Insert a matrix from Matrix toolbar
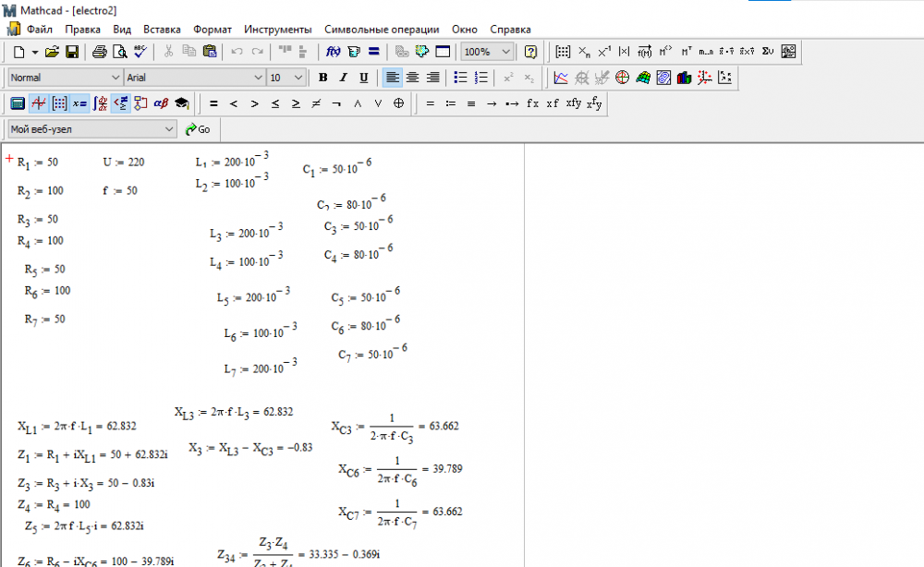The image size is (924, 567). click(x=563, y=52)
